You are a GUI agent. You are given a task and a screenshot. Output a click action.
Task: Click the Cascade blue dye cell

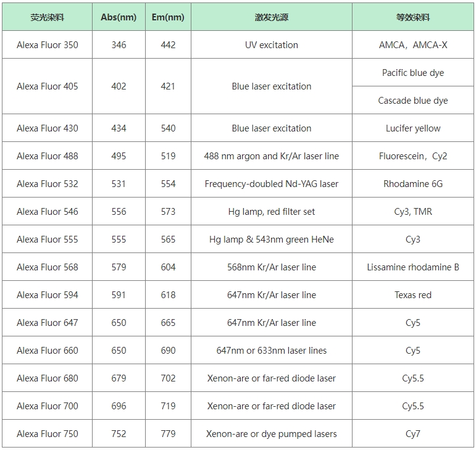pyautogui.click(x=413, y=101)
